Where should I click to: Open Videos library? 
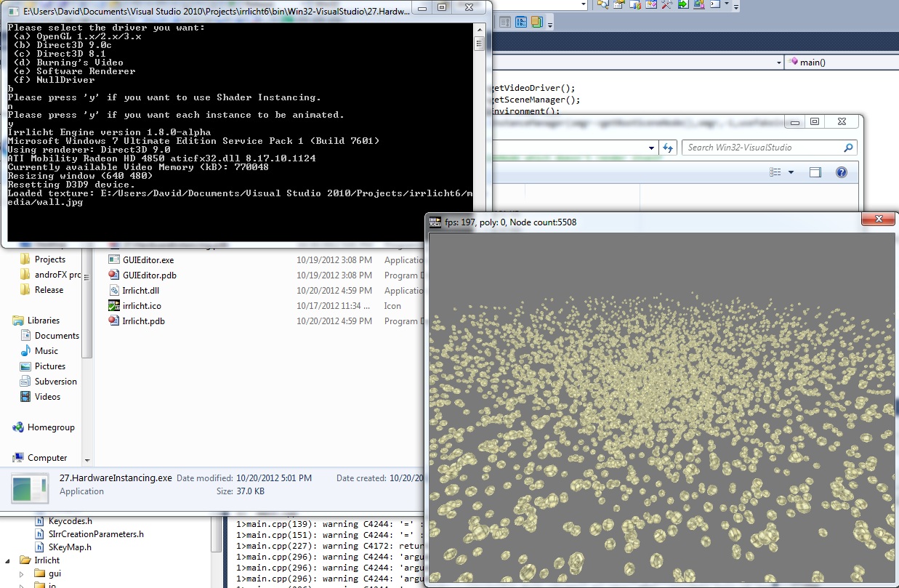pyautogui.click(x=47, y=396)
